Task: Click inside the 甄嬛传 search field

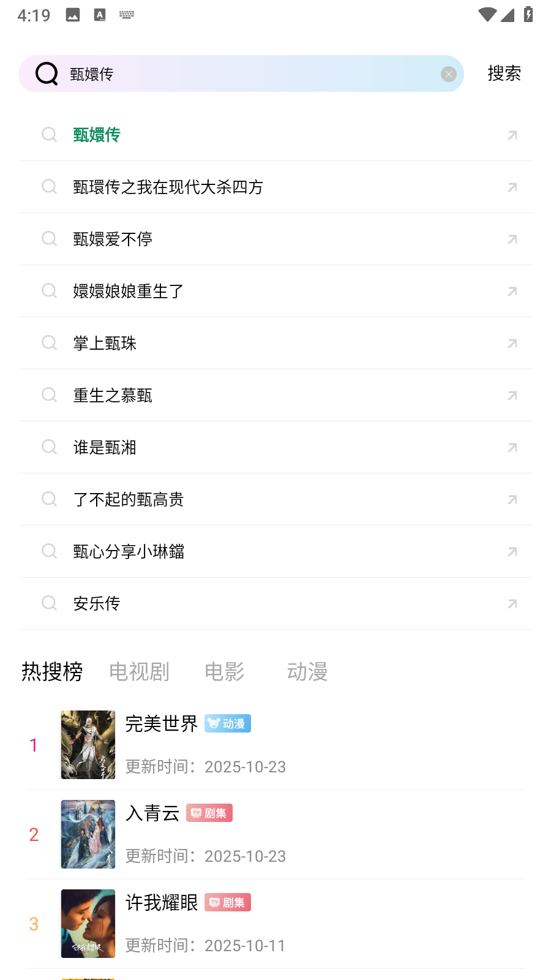Action: pyautogui.click(x=245, y=74)
